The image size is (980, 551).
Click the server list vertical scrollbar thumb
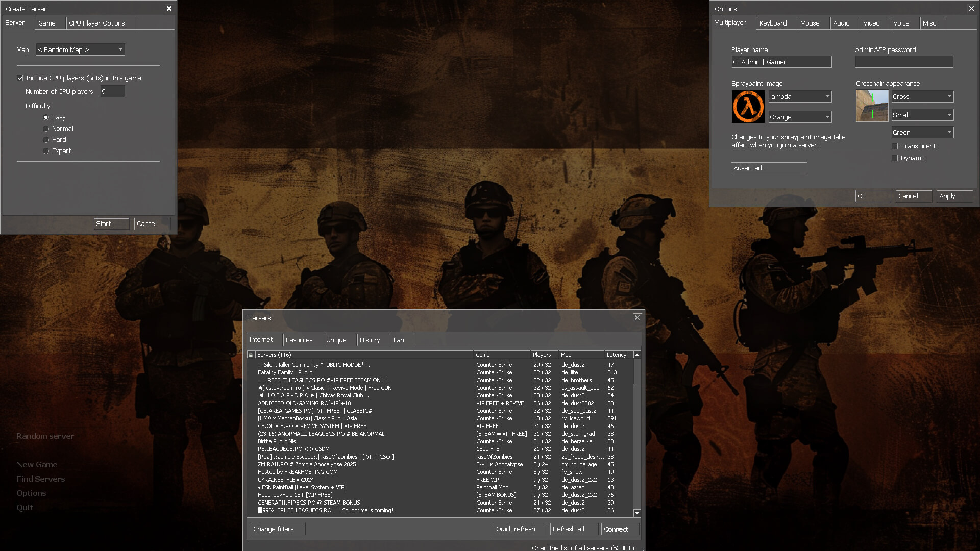pos(637,371)
